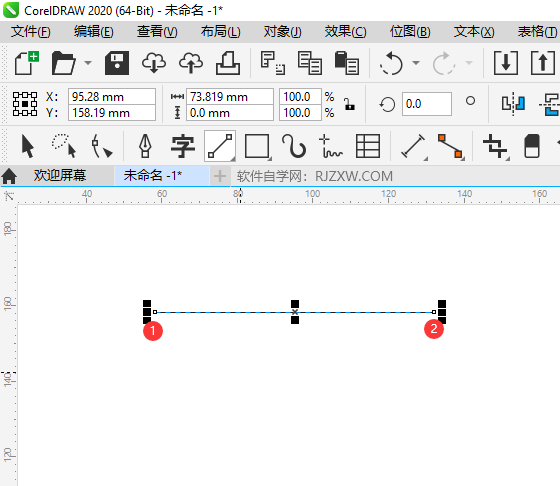Click the rotation angle input field

pos(426,104)
